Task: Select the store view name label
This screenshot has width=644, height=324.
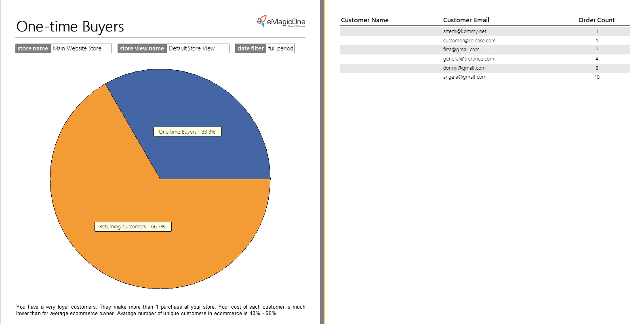Action: click(x=142, y=48)
